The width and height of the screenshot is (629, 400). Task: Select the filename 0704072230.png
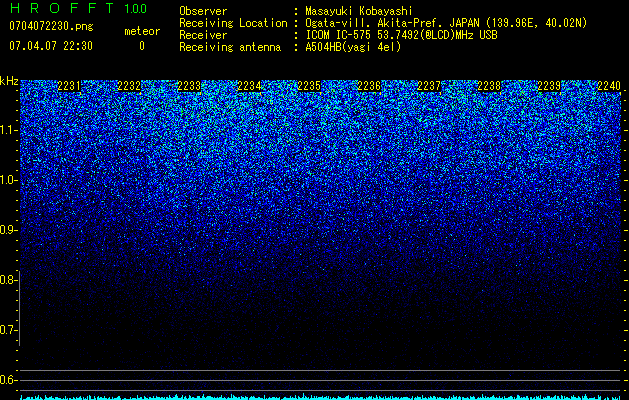point(51,26)
